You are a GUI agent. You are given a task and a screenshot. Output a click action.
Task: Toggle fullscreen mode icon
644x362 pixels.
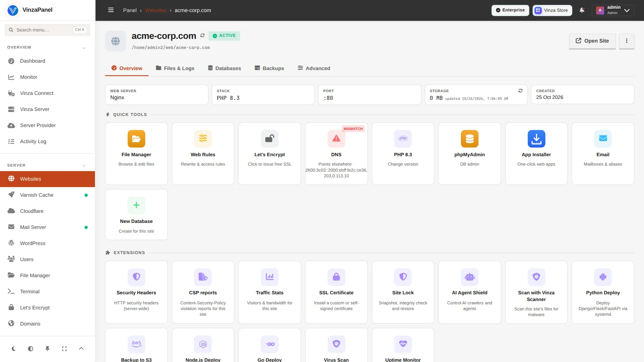(x=64, y=349)
